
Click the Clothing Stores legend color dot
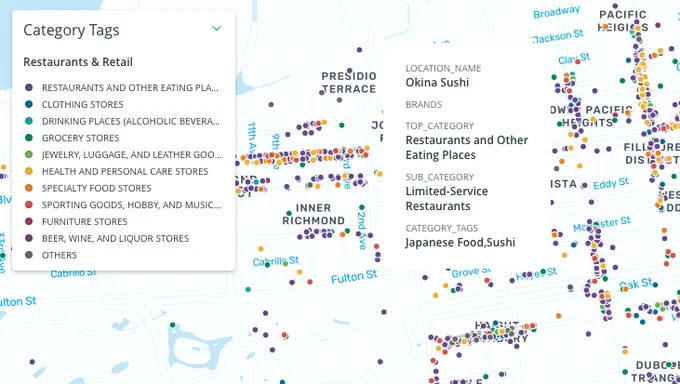[29, 104]
